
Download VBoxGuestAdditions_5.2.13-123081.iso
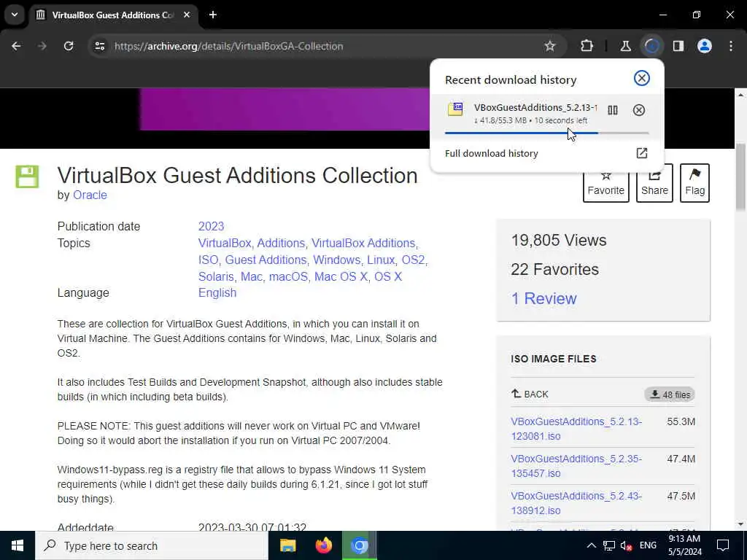point(576,429)
